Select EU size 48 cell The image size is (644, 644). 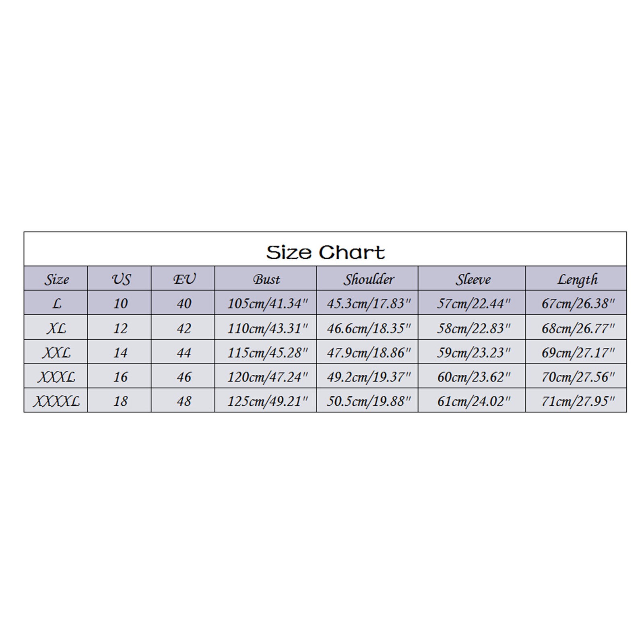tap(183, 400)
